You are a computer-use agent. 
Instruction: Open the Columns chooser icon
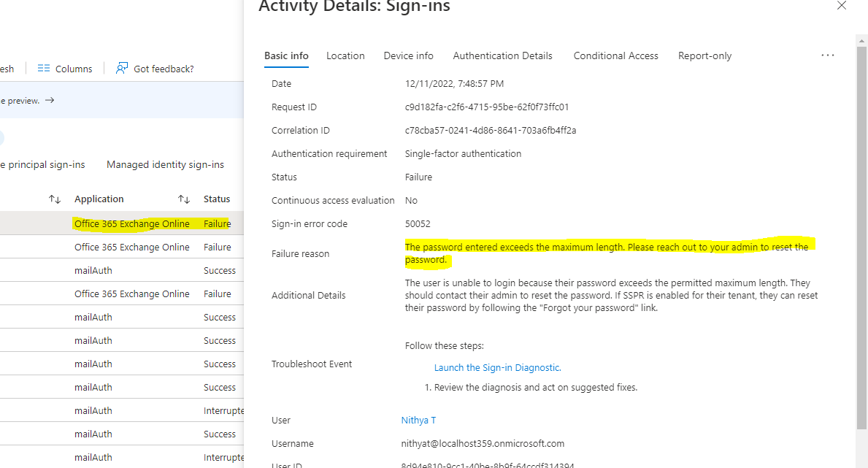point(44,68)
